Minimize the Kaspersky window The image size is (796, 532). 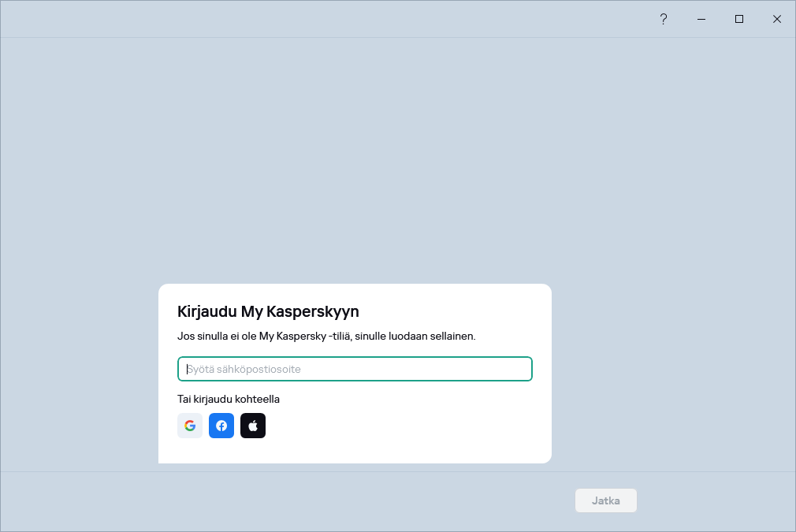coord(701,18)
